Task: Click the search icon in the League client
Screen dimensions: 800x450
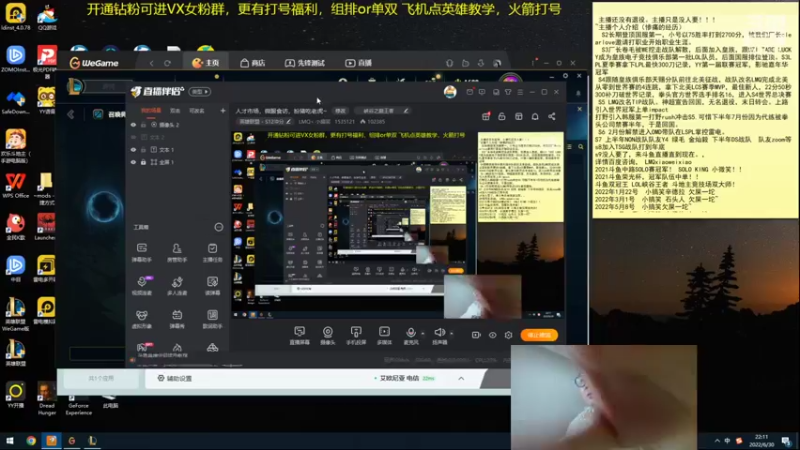Action: pyautogui.click(x=581, y=147)
